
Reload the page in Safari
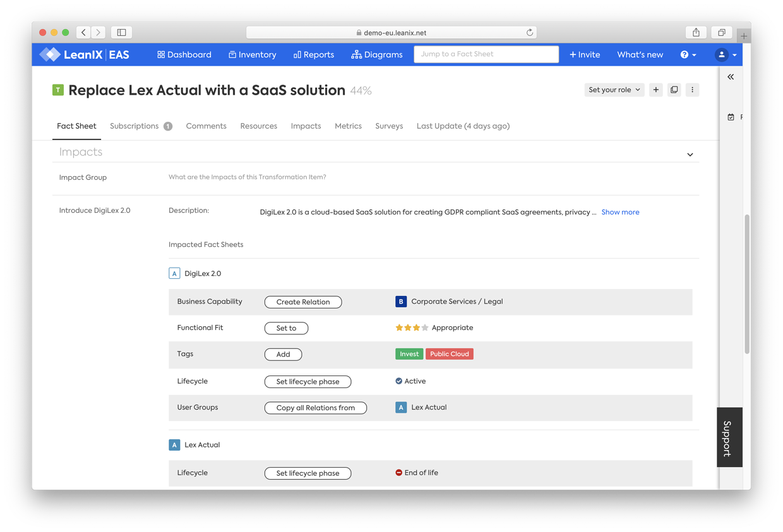click(530, 33)
